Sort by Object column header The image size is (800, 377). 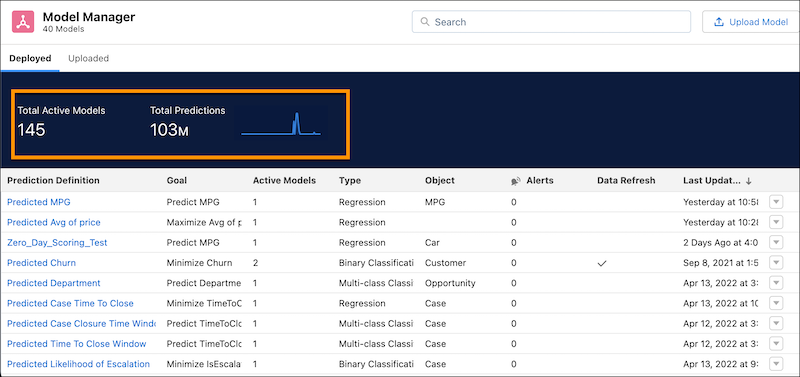[x=440, y=181]
